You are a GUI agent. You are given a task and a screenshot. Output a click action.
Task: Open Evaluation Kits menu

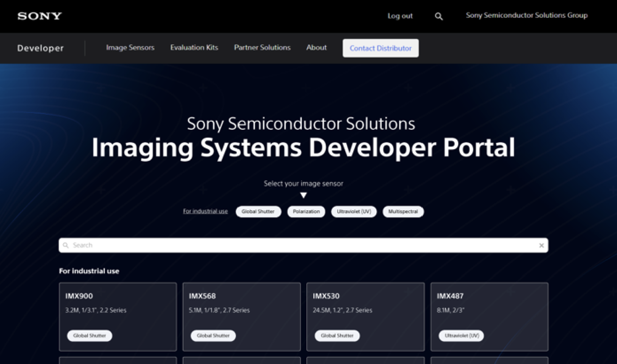(x=194, y=48)
